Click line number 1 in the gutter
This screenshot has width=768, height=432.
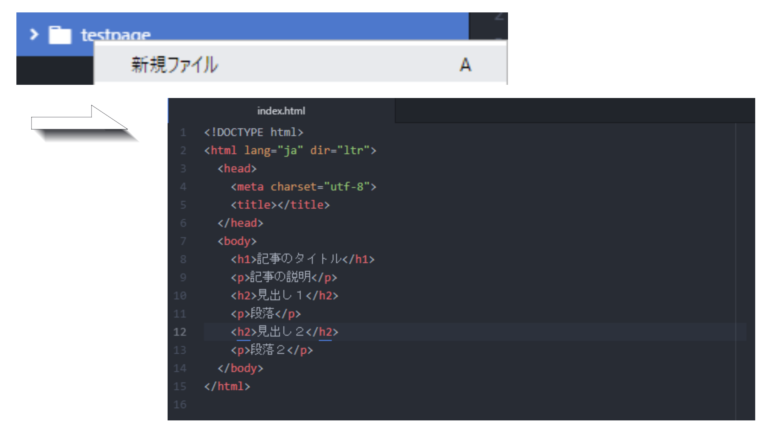(182, 132)
